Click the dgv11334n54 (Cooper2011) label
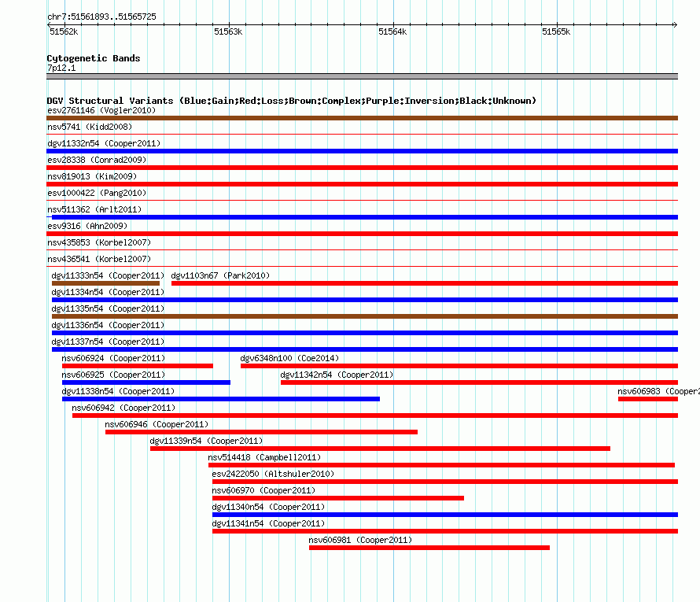 point(108,292)
